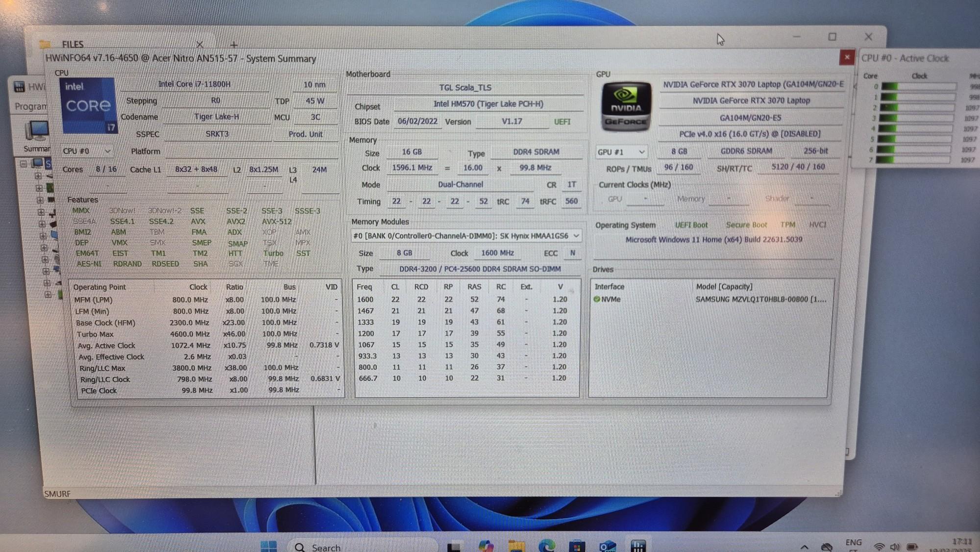Screen dimensions: 980x552
Task: Click the V1.17 BIOS version field
Action: [x=512, y=121]
